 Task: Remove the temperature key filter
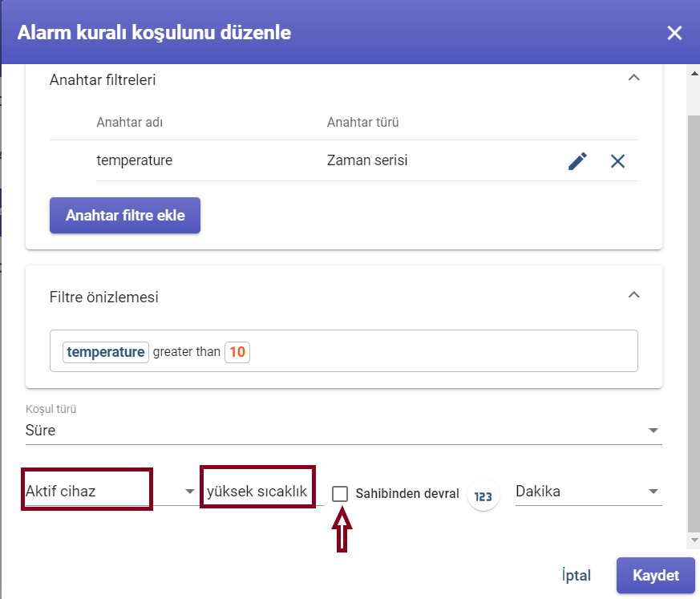point(618,161)
